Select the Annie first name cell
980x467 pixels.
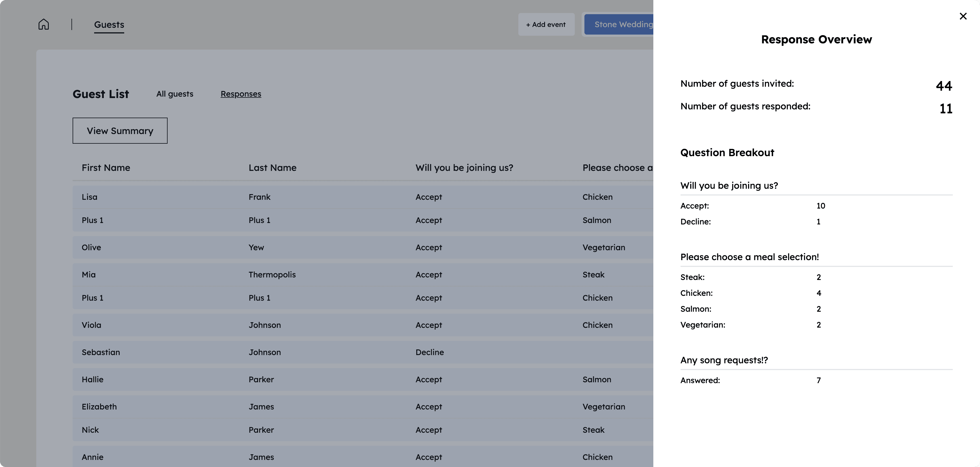pos(92,457)
